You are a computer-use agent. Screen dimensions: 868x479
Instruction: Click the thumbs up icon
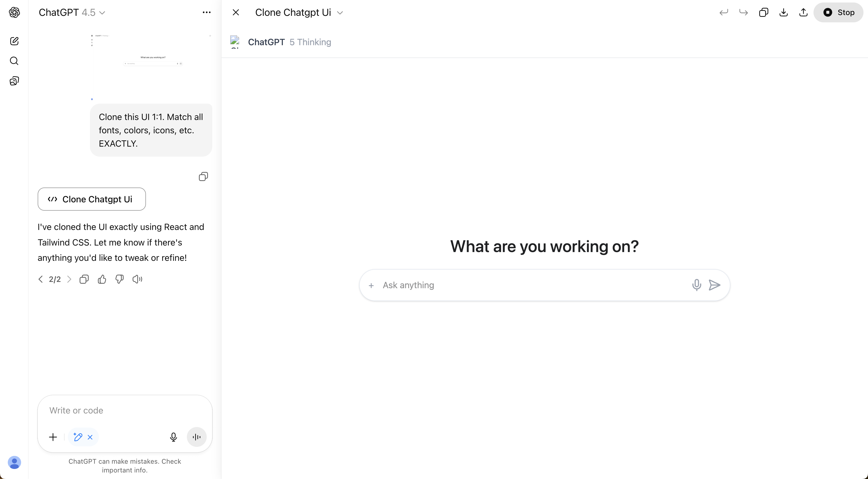[x=102, y=279]
